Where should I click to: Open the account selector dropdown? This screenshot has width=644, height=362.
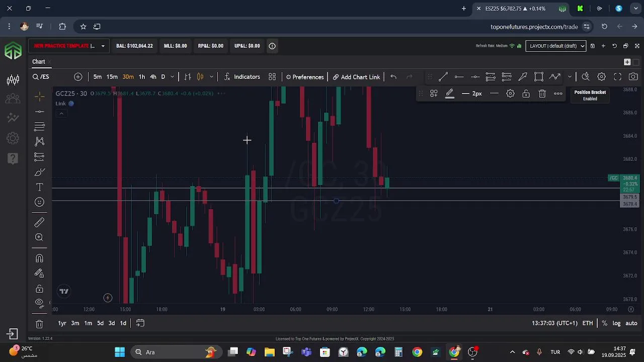click(x=68, y=46)
